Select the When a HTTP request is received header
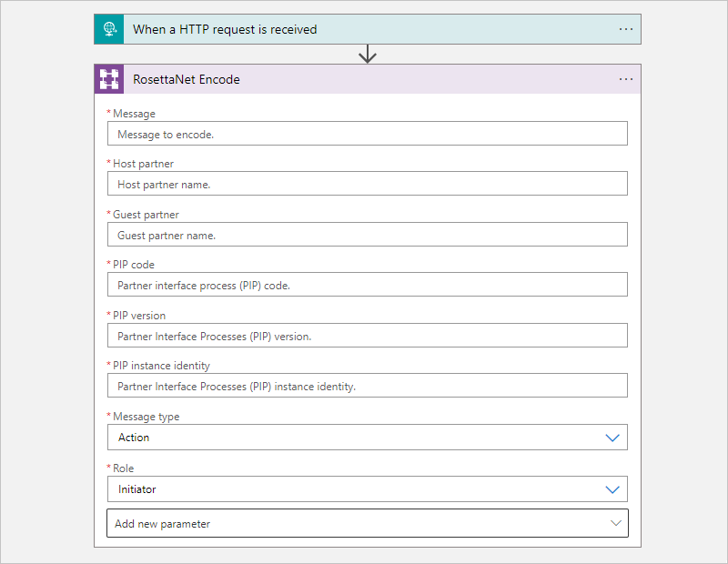This screenshot has width=728, height=564. (x=364, y=29)
